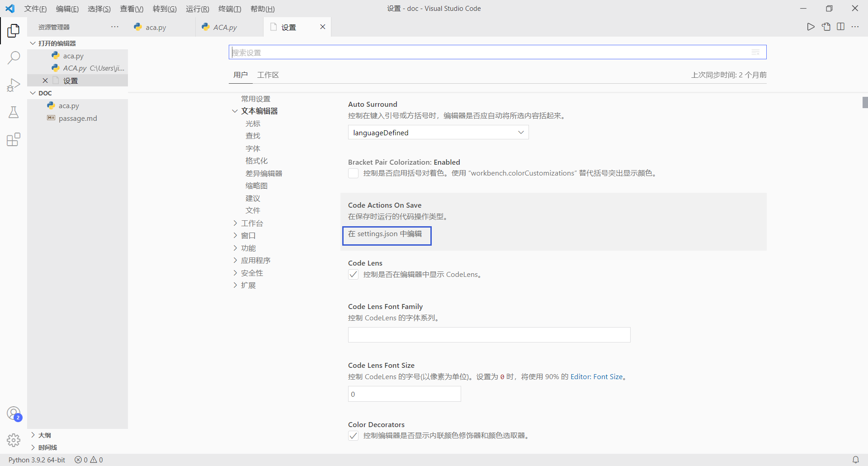This screenshot has height=466, width=868.
Task: Show errors and warnings count
Action: pos(89,460)
